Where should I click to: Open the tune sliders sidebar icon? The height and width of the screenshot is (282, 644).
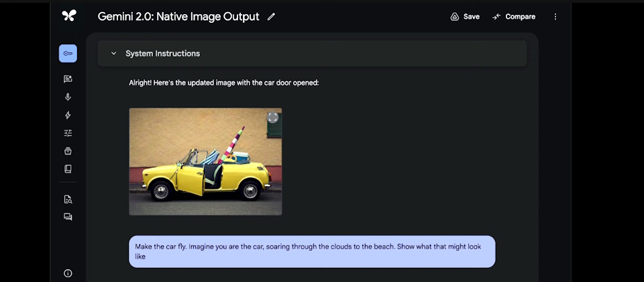[x=68, y=133]
